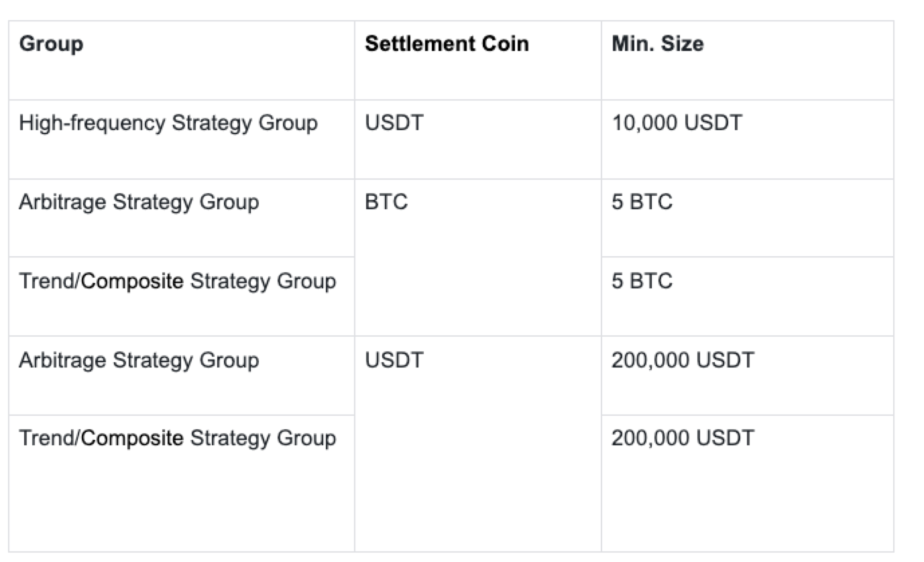Click USDT settlement cell for High-frequency group
The width and height of the screenshot is (924, 562).
[x=478, y=139]
